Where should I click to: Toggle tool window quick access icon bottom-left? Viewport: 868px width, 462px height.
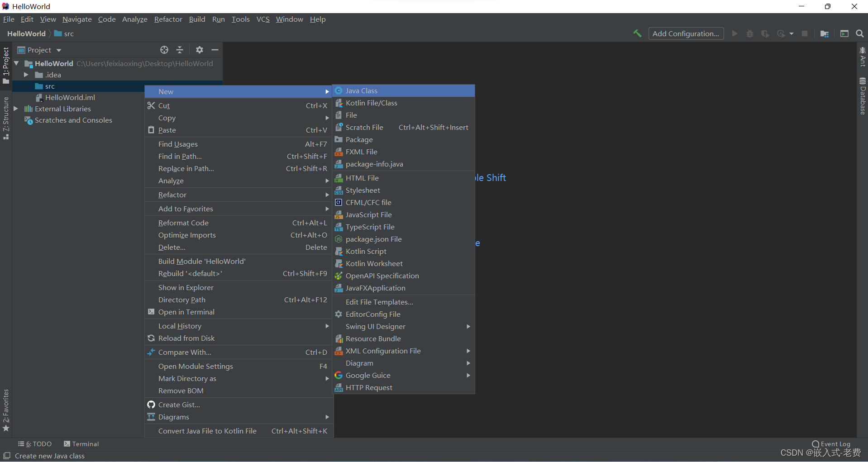click(7, 456)
